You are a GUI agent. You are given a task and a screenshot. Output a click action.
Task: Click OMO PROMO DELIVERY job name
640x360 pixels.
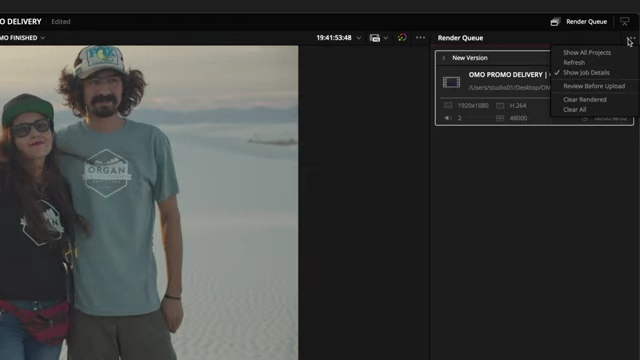(505, 75)
